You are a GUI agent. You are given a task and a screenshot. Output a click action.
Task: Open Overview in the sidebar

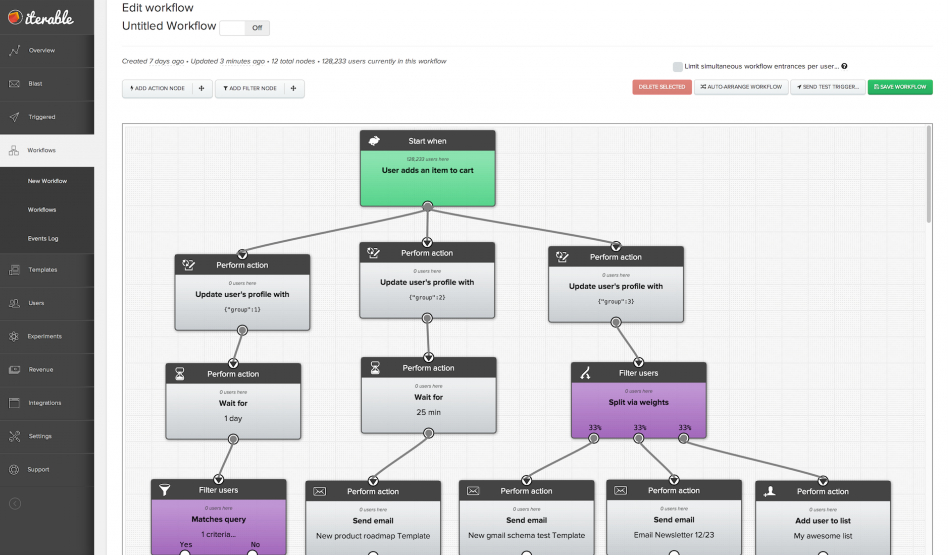click(47, 51)
